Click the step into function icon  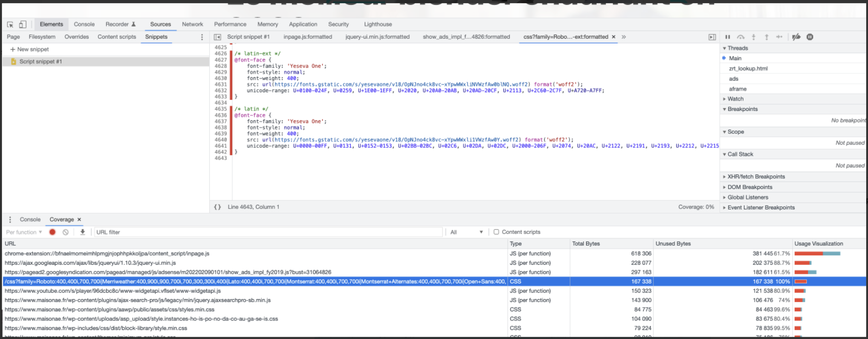(x=754, y=37)
